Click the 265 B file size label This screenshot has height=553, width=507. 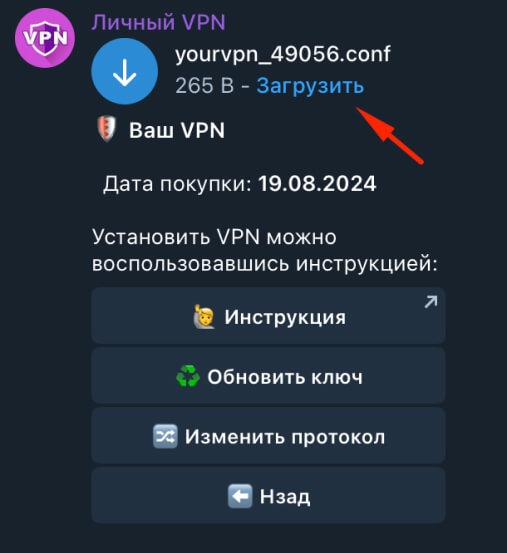[204, 86]
